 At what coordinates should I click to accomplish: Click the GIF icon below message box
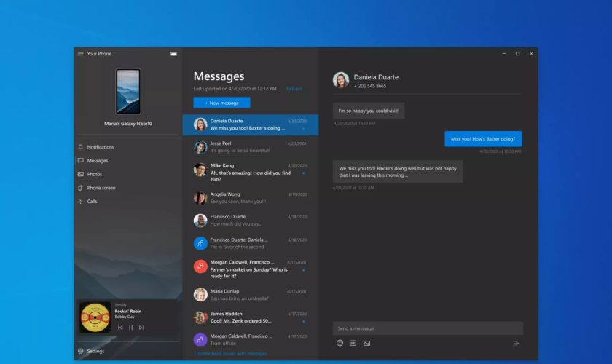click(x=353, y=343)
